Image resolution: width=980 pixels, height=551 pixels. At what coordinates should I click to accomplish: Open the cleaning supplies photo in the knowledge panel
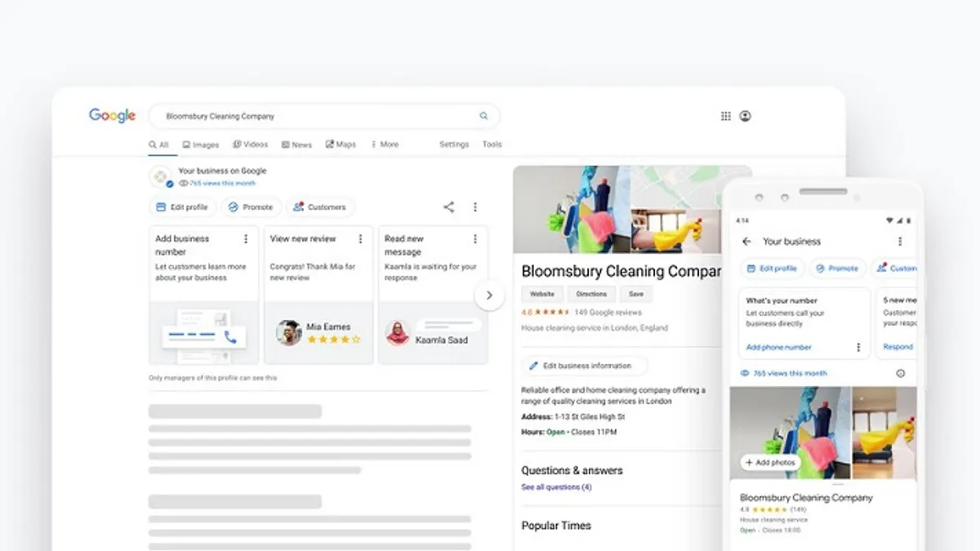coord(572,210)
